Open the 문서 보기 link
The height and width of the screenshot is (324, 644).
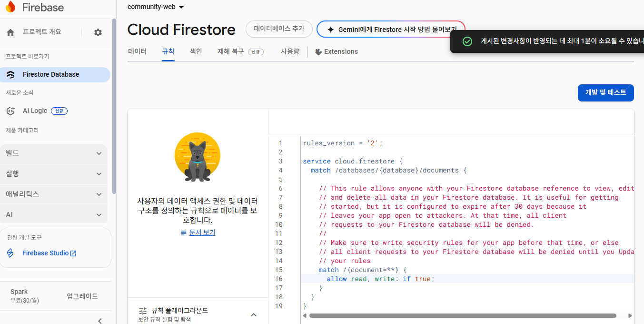(x=202, y=233)
